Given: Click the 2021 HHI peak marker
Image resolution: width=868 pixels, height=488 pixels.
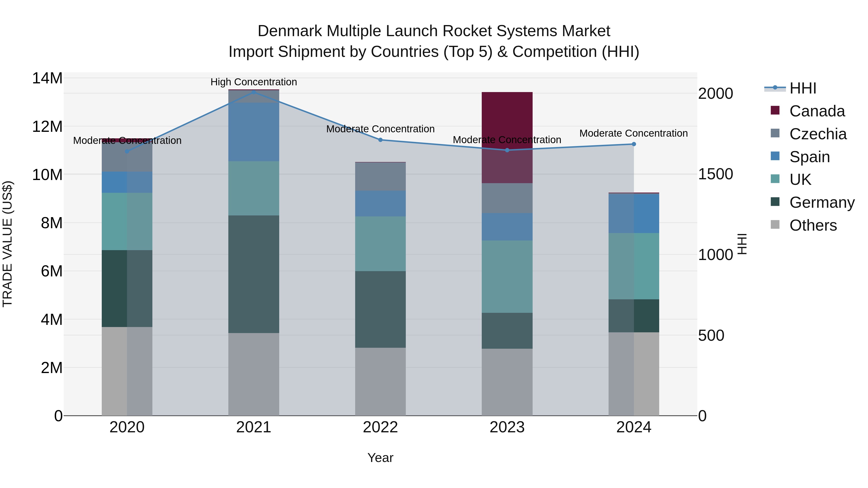Looking at the screenshot, I should [x=254, y=92].
